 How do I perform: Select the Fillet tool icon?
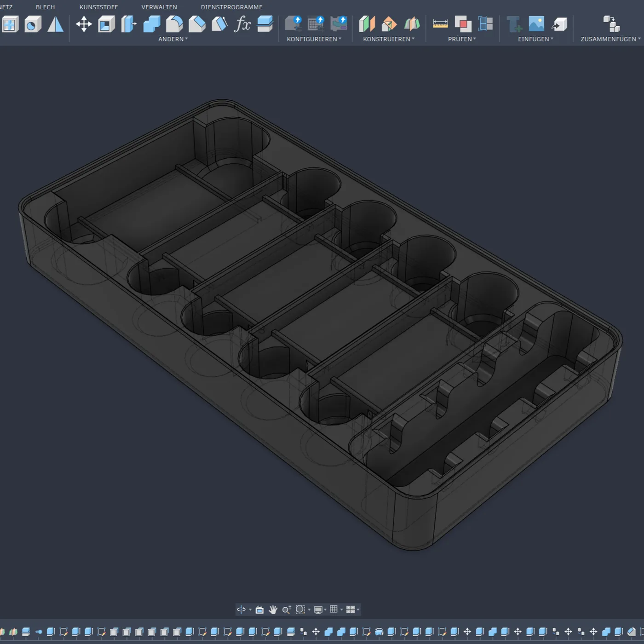pos(174,24)
